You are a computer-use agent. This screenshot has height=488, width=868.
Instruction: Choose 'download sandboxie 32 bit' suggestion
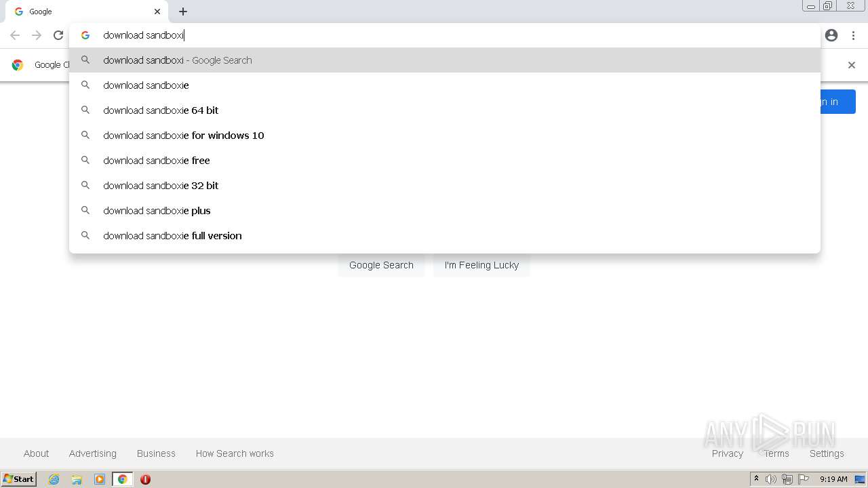445,186
